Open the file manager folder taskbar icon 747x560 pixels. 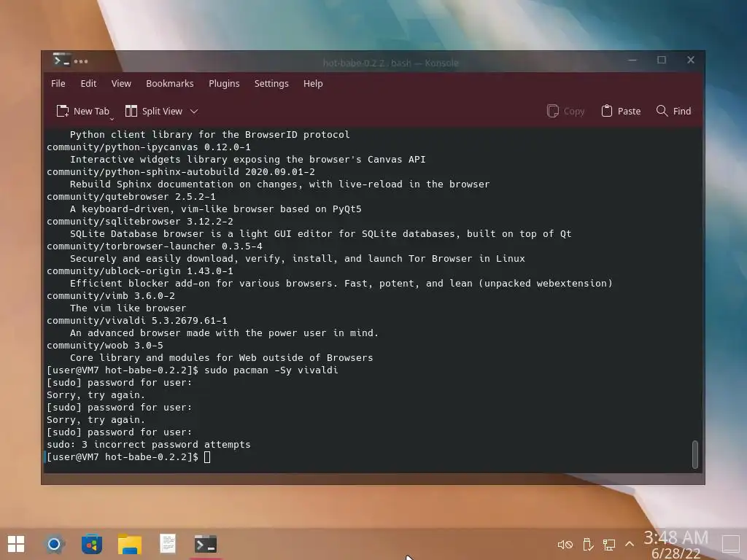point(130,544)
